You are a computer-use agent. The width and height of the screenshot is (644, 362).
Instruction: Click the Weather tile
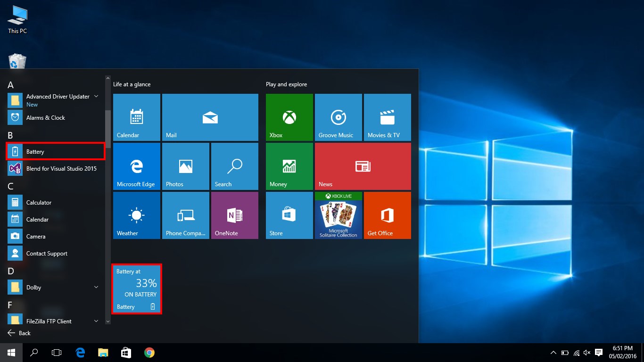pyautogui.click(x=137, y=215)
